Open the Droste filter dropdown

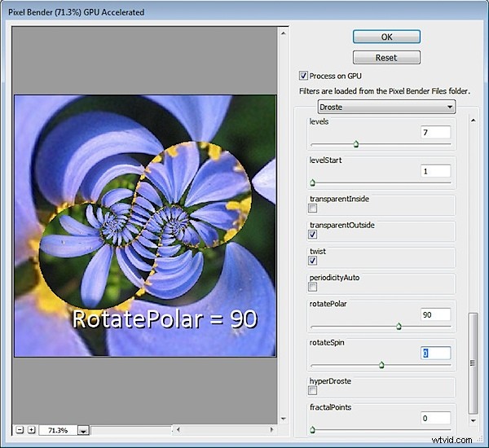(x=386, y=107)
